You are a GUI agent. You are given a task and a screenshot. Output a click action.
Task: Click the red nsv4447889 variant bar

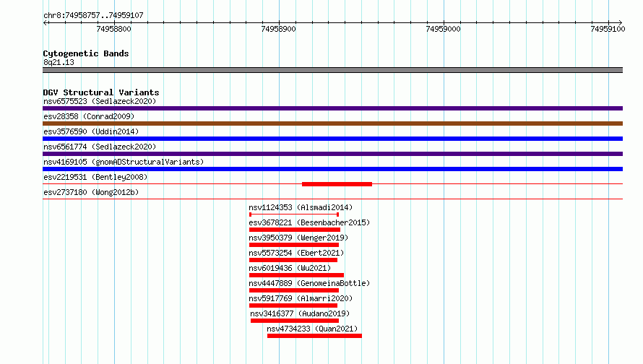[x=294, y=290]
